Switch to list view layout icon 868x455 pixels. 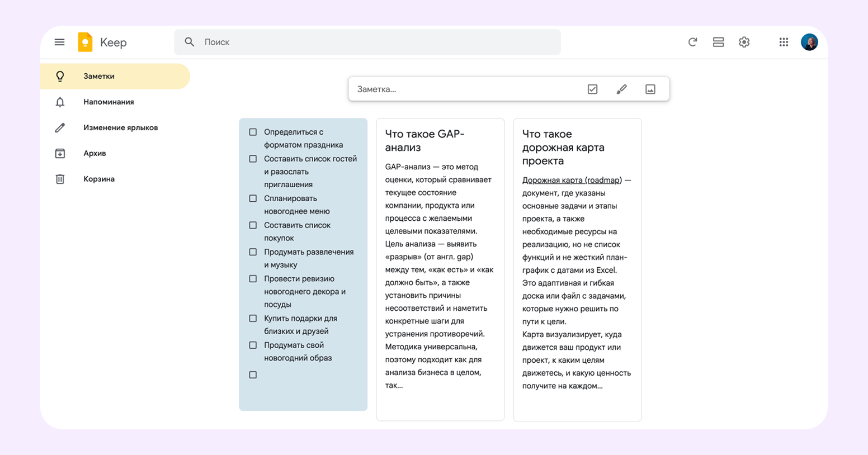coord(718,42)
